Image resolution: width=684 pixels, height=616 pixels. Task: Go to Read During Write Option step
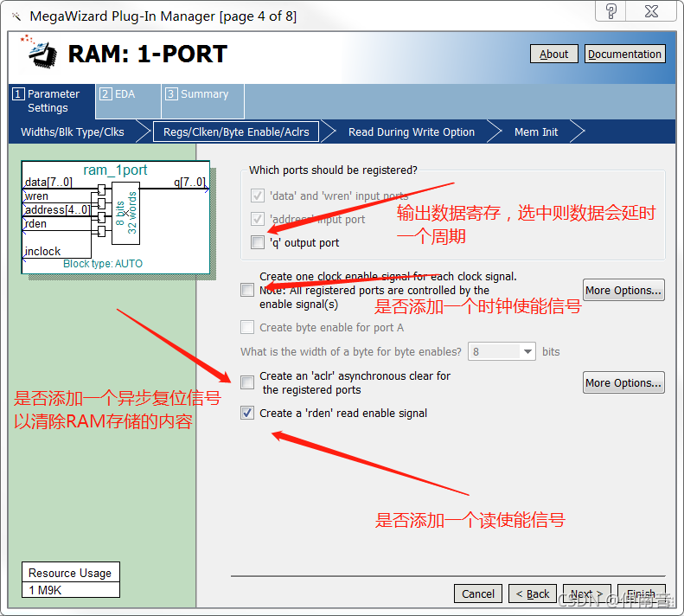coord(412,132)
